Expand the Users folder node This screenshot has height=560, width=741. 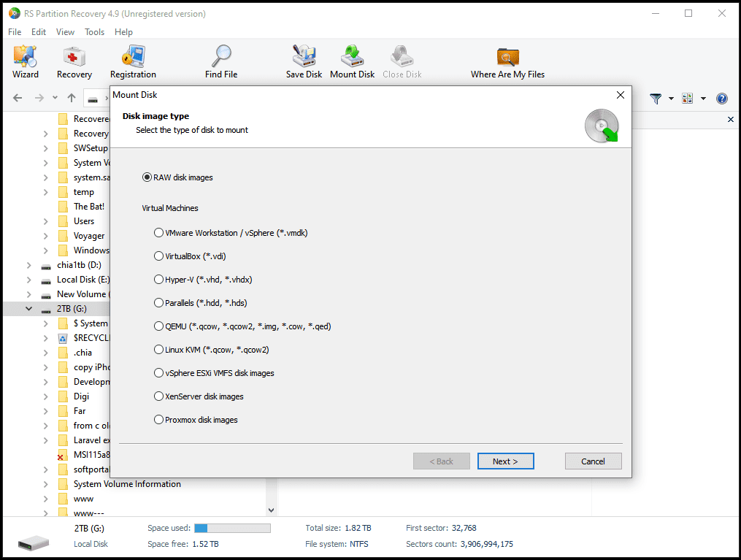click(45, 222)
